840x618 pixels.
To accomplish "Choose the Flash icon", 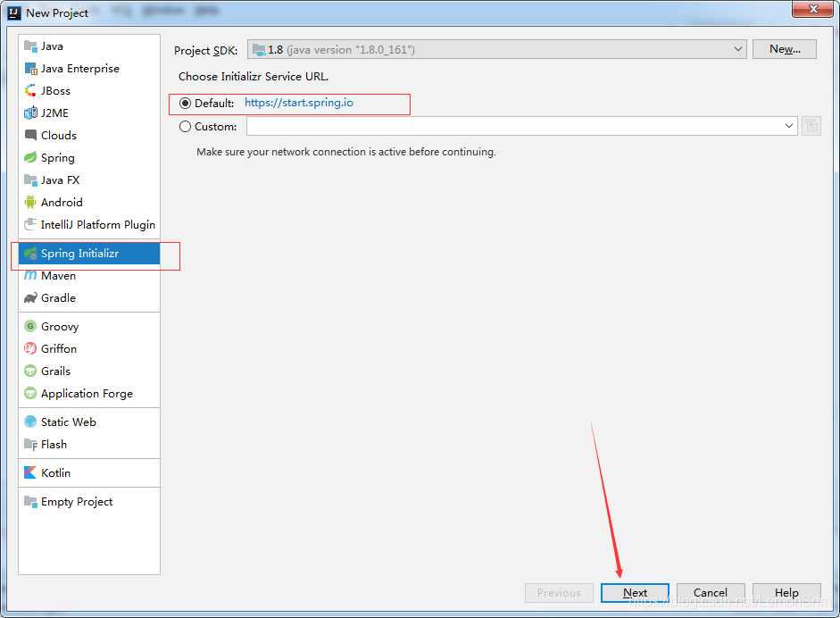I will pos(30,445).
